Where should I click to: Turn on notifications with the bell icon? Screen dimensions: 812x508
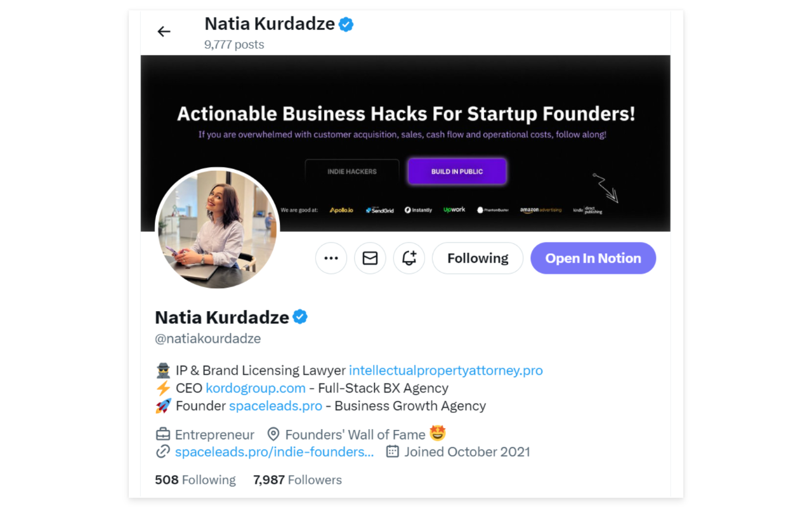pos(409,258)
